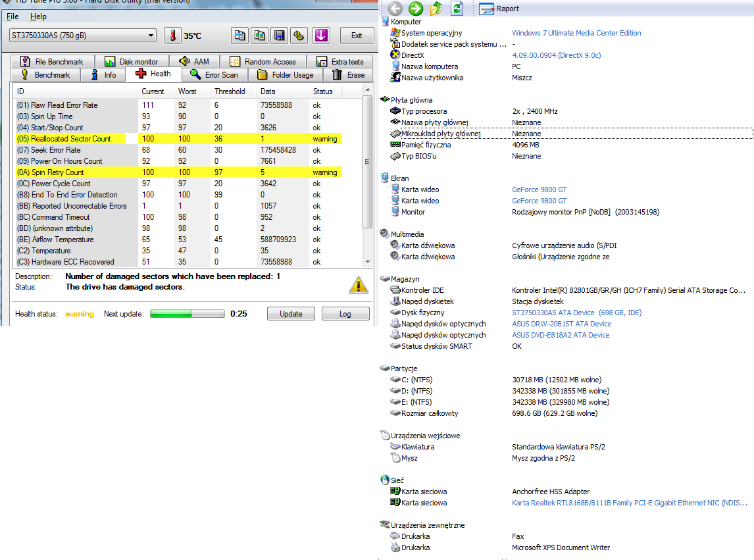The height and width of the screenshot is (560, 754).
Task: Open ST3750330AS ATA Device link
Action: tap(576, 313)
